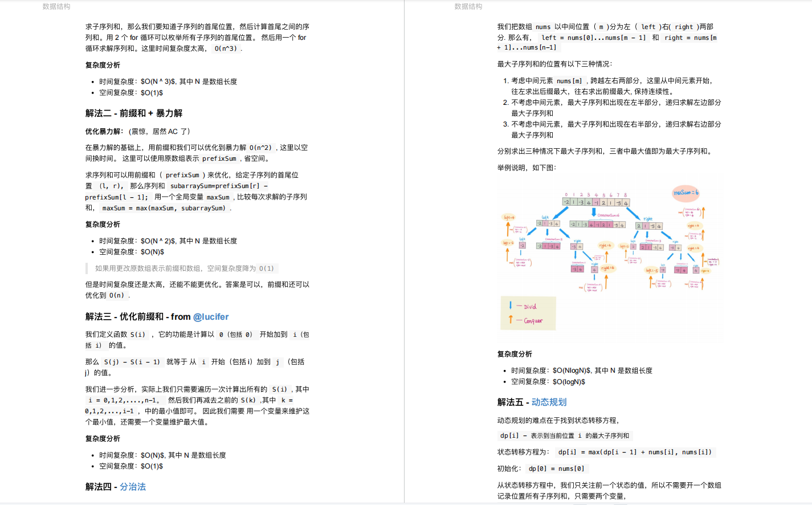
Task: Click the code dp[i] = max(dp[i - 1] + nums[i], nums[i])
Action: (x=635, y=452)
